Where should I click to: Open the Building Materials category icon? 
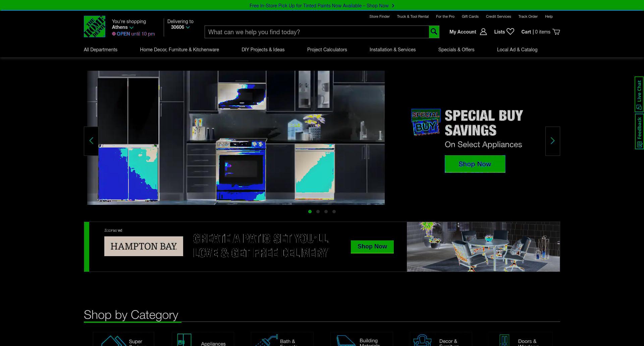pyautogui.click(x=345, y=340)
